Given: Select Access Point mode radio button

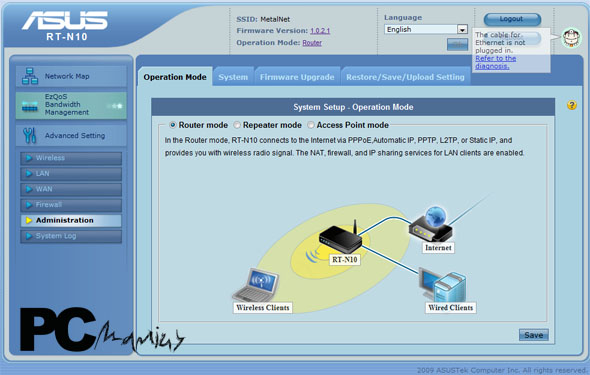Looking at the screenshot, I should [311, 125].
